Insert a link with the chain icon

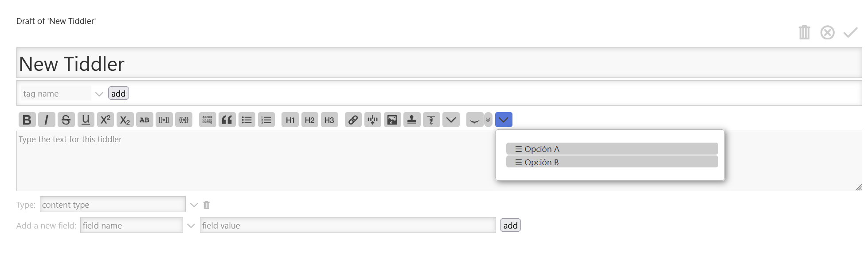[x=353, y=120]
